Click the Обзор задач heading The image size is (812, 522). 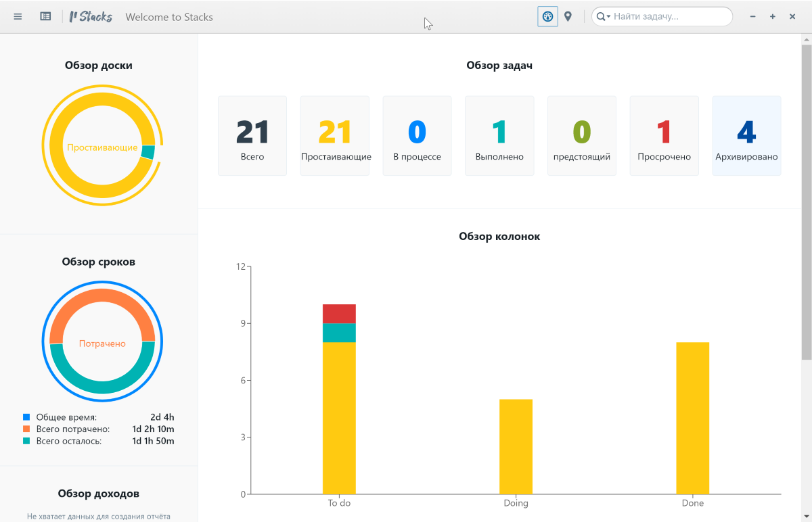pos(499,66)
